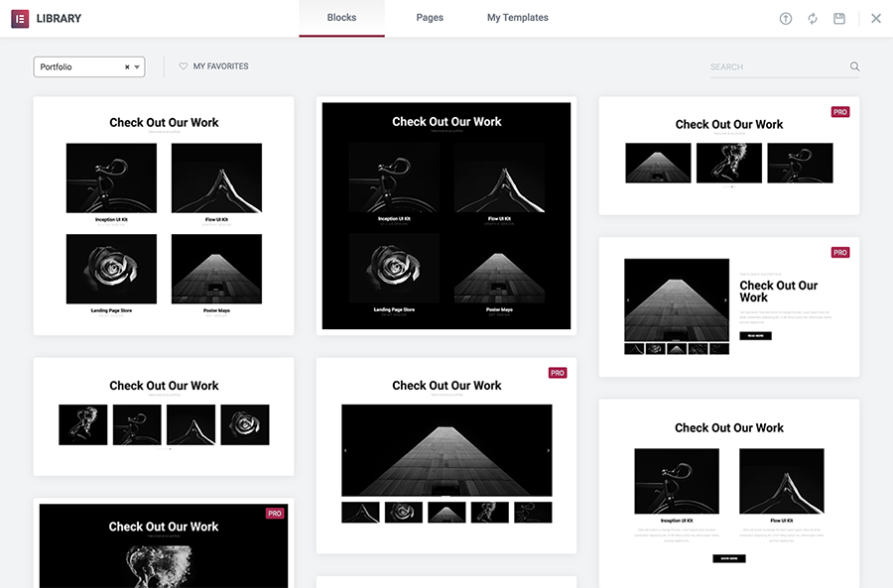Click the Show More button in template preview

point(728,558)
